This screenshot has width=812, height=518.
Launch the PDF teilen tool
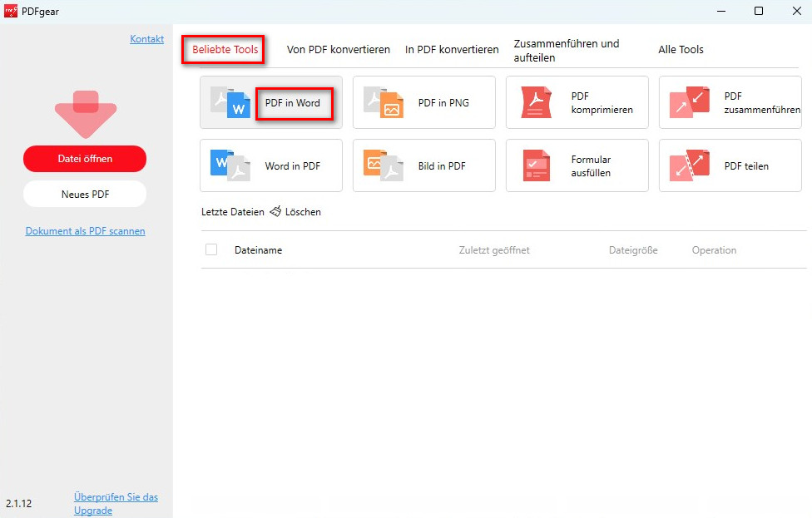730,165
